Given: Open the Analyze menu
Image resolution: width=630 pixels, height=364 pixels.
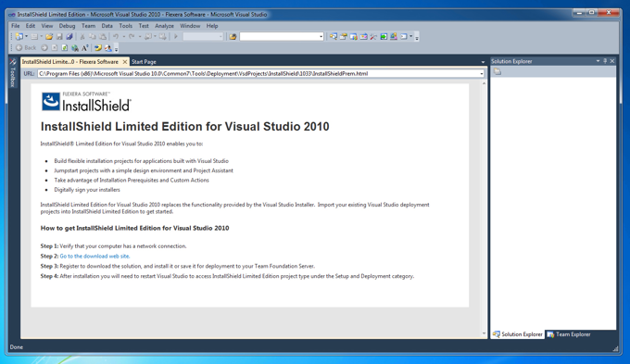Looking at the screenshot, I should [164, 26].
